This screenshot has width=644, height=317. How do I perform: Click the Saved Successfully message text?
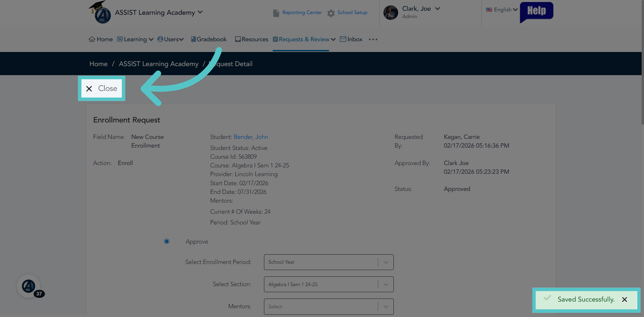pos(586,300)
